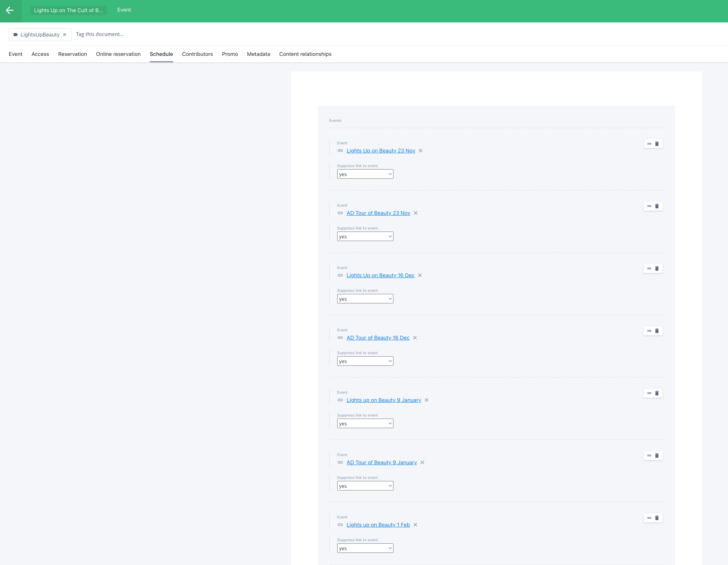Clear the AD Tour of Beauty 16 Dec link
This screenshot has width=728, height=565.
[x=415, y=338]
